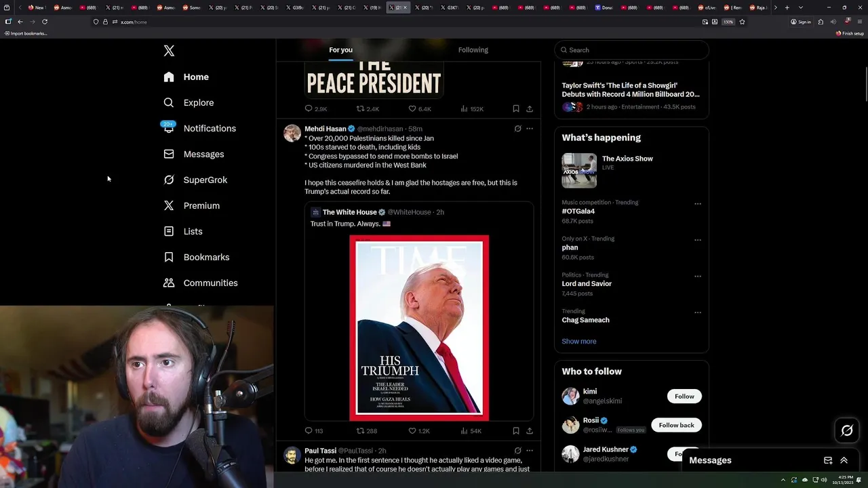Share the Peace President post
Viewport: 868px width, 488px height.
tap(530, 108)
